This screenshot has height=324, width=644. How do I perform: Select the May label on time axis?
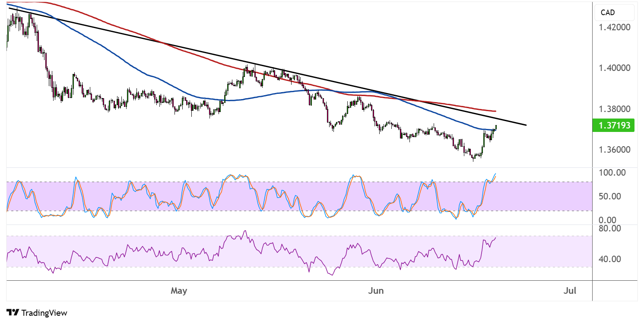pos(179,291)
